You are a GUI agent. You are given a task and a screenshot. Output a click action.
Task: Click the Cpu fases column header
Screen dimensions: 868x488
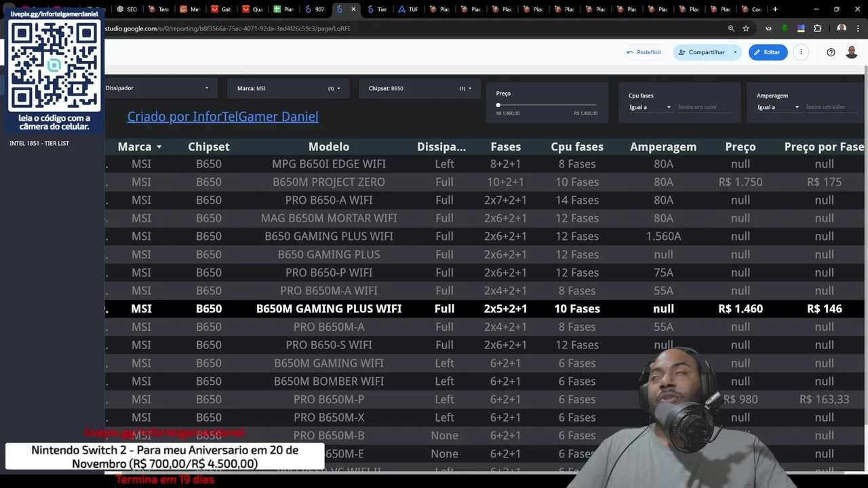pos(577,146)
